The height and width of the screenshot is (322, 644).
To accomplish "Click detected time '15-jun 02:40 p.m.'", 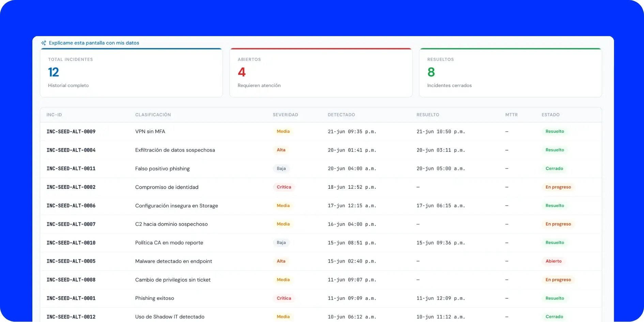I will 352,261.
